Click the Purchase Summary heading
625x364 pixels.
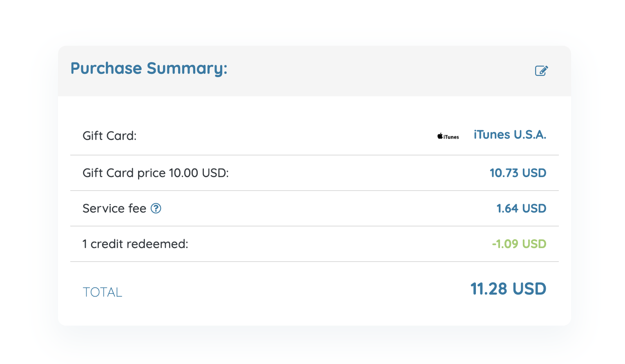click(x=149, y=69)
